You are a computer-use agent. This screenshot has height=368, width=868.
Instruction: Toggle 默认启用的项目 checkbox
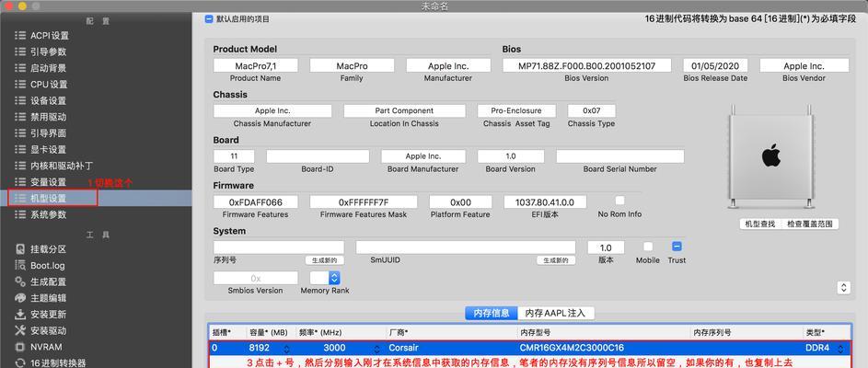209,18
